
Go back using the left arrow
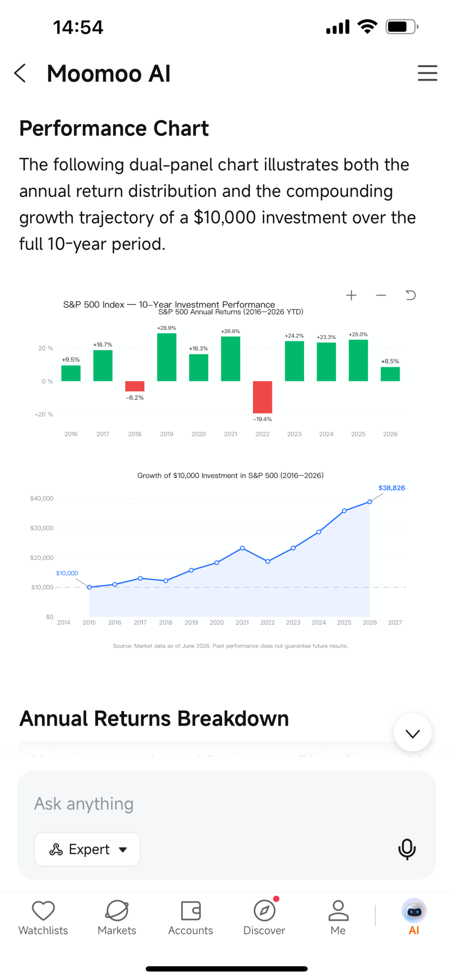pos(20,73)
